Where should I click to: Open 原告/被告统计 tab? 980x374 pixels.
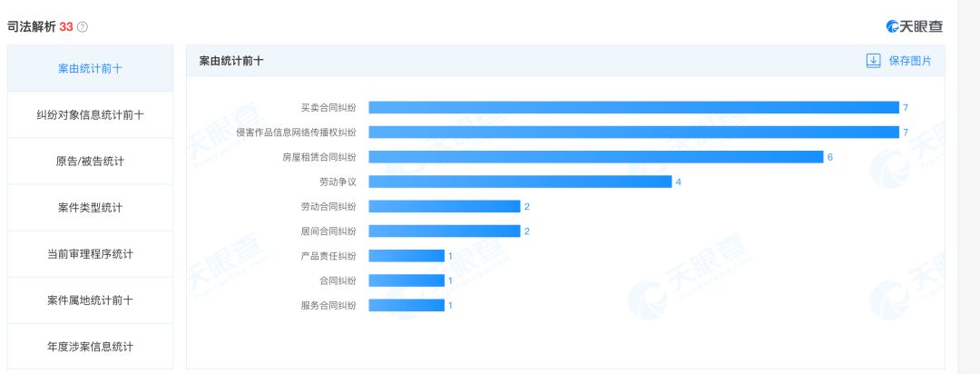90,161
